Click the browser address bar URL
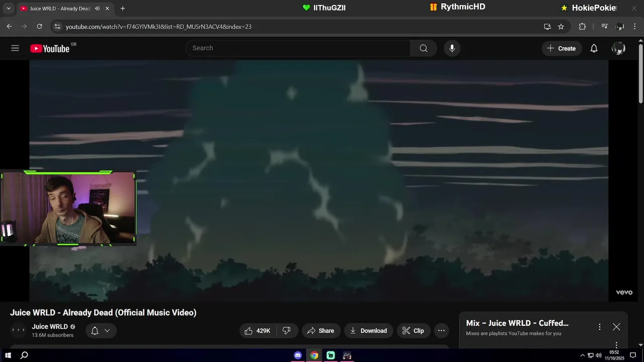This screenshot has height=362, width=644. point(158,27)
